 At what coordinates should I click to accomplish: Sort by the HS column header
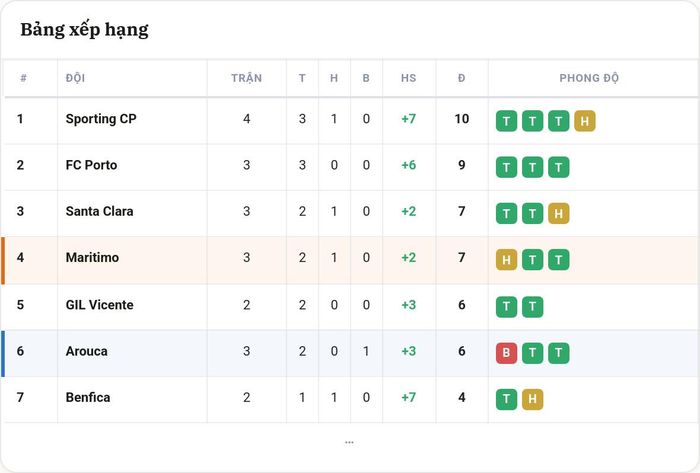[x=408, y=78]
